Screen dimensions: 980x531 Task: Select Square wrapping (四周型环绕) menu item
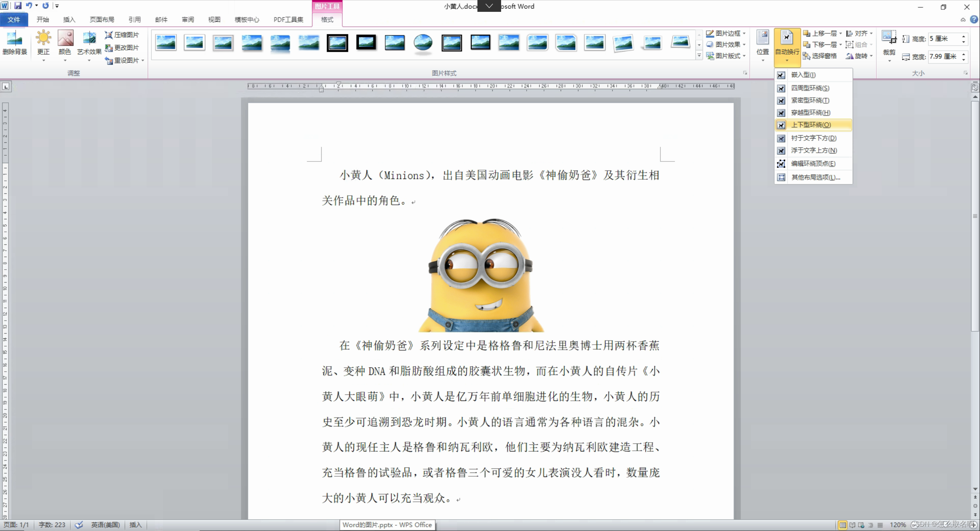coord(810,88)
